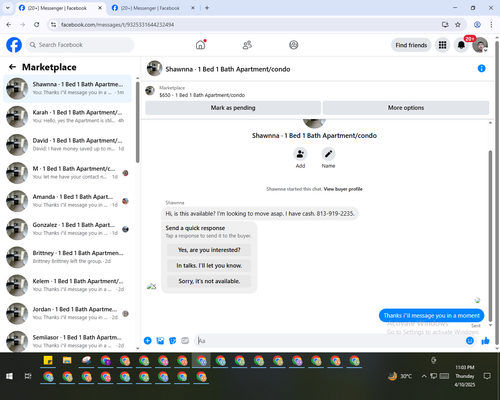Open the Semilasor apartment conversation

(x=67, y=340)
